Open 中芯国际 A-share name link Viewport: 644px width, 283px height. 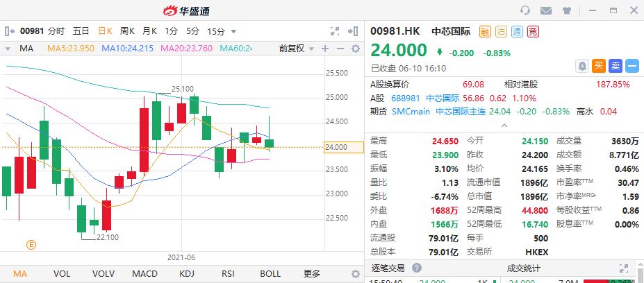click(443, 98)
